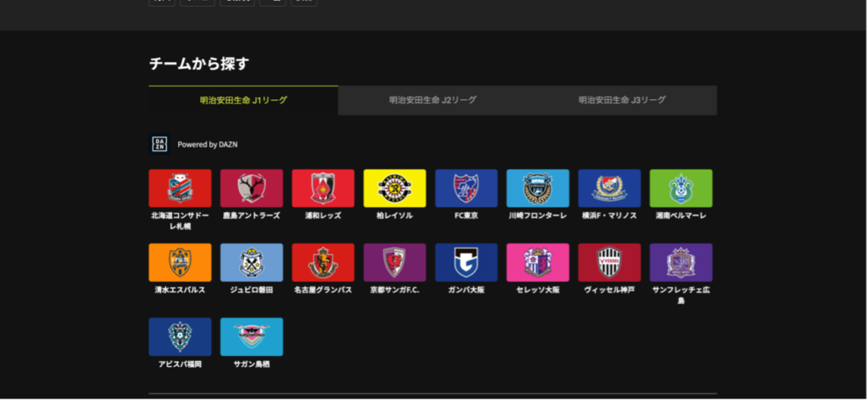Switch to the 明治安田生命 J3リーグ tab
Image resolution: width=868 pixels, height=401 pixels.
coord(621,100)
